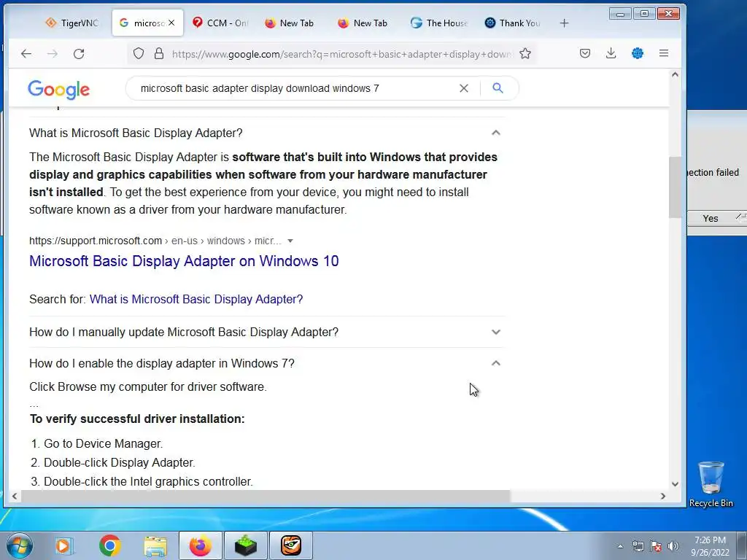Open Google Chrome from the taskbar
Viewport: 747px width, 560px height.
tap(109, 545)
